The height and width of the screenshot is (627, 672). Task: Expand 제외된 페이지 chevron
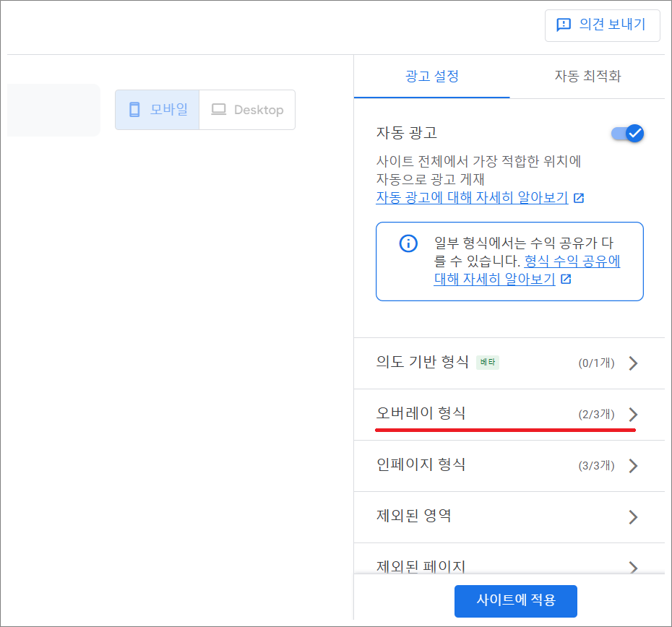click(633, 568)
